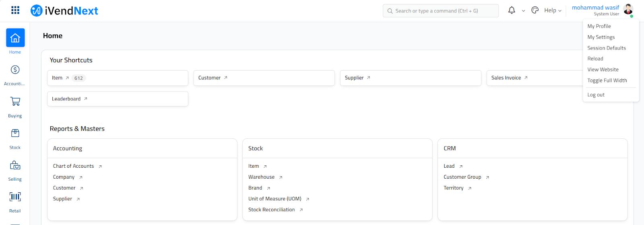Select Log out from the menu
This screenshot has height=225, width=644.
(596, 95)
